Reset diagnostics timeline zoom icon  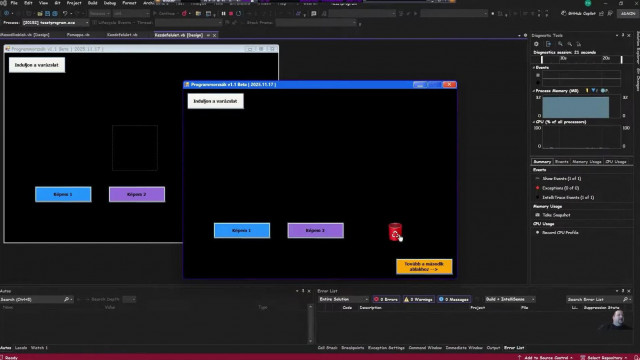579,44
